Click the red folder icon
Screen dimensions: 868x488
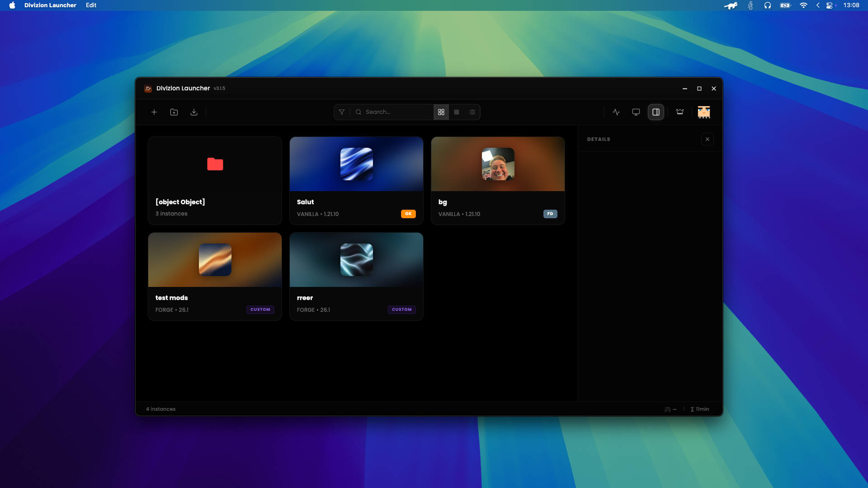coord(215,164)
